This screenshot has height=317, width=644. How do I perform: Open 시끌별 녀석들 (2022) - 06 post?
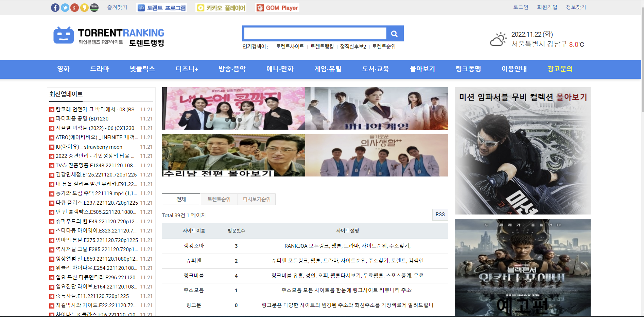(x=95, y=128)
